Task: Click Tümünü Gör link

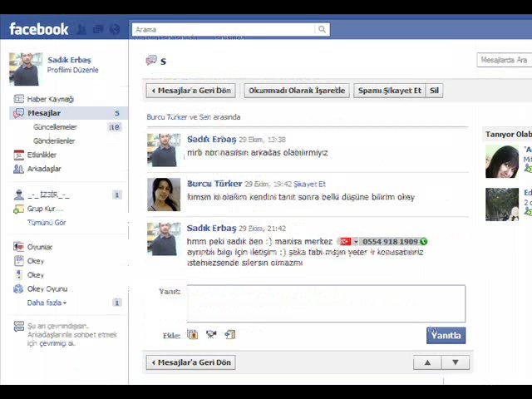Action: coord(47,223)
